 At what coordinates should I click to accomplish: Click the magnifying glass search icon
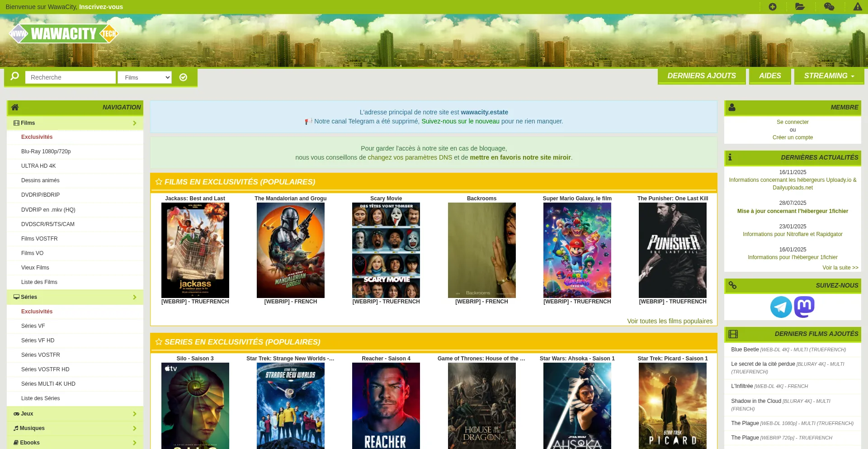click(14, 76)
